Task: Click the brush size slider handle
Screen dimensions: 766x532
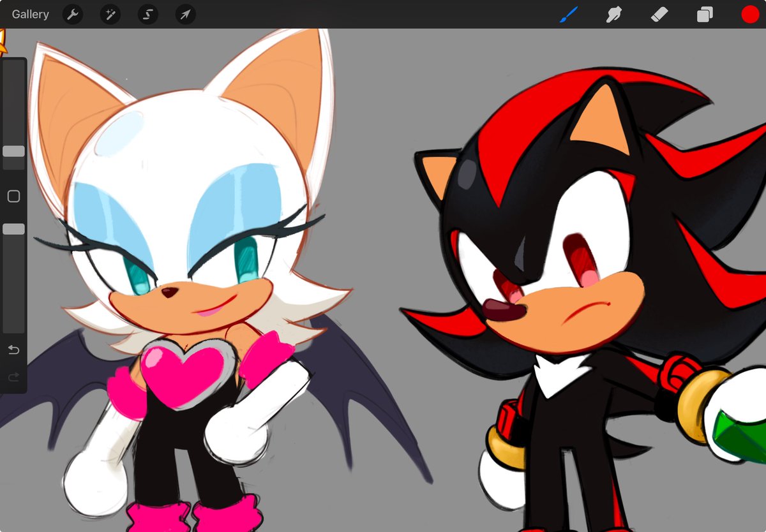Action: (x=13, y=151)
